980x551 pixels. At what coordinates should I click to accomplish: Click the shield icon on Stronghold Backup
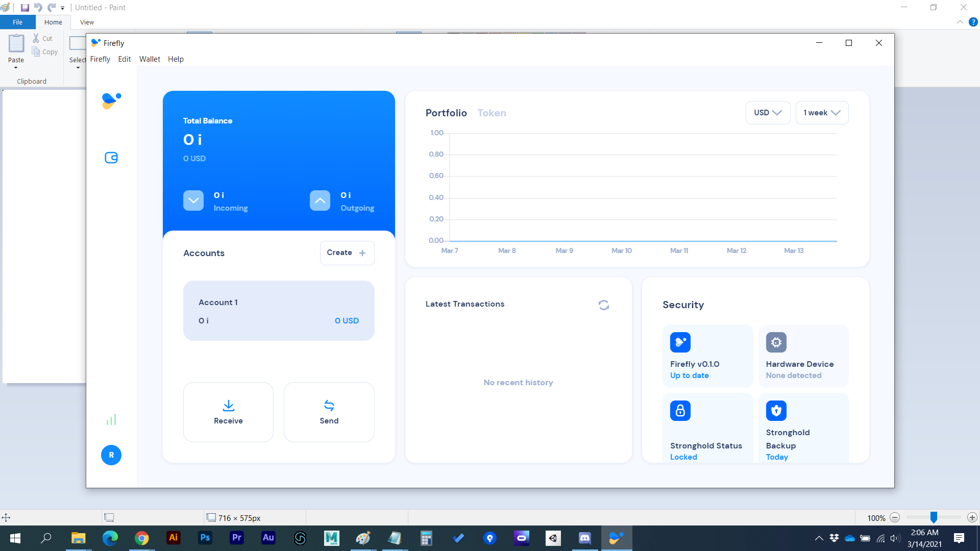776,410
